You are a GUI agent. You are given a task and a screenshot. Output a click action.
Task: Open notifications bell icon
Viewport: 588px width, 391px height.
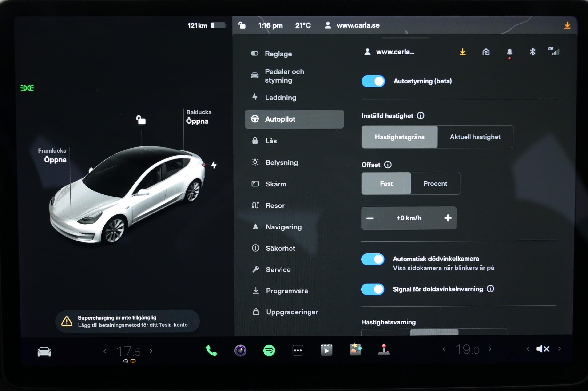[509, 52]
